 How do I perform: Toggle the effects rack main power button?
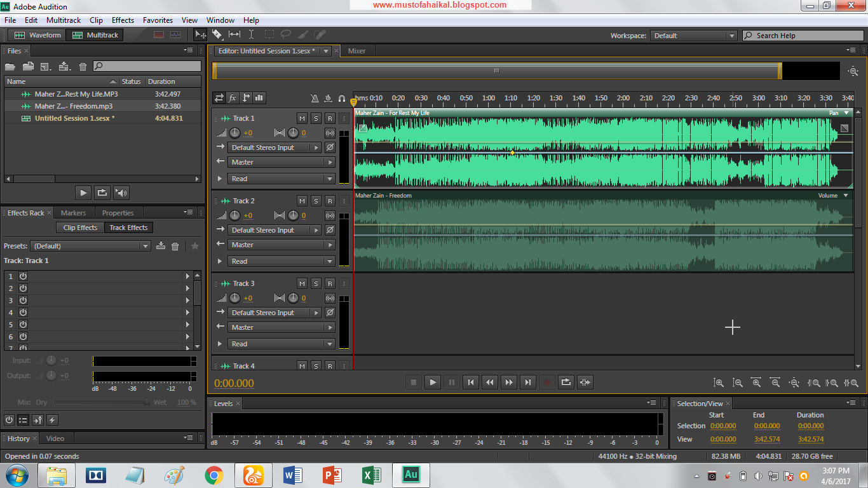coord(9,420)
